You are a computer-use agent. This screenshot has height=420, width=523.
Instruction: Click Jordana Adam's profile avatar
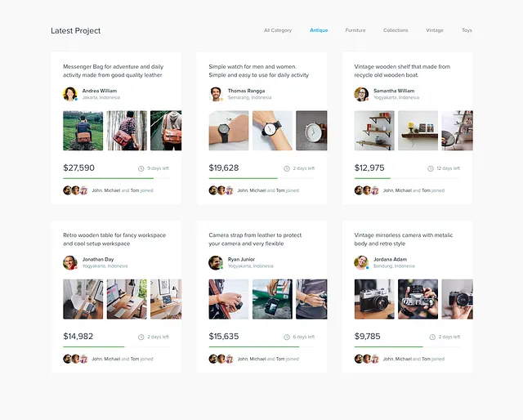(x=361, y=262)
